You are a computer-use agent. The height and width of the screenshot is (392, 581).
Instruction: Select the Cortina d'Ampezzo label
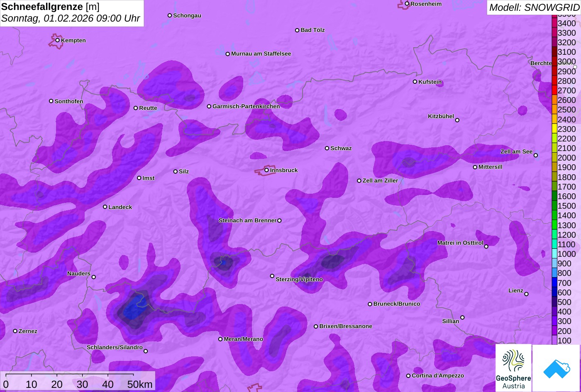click(438, 376)
